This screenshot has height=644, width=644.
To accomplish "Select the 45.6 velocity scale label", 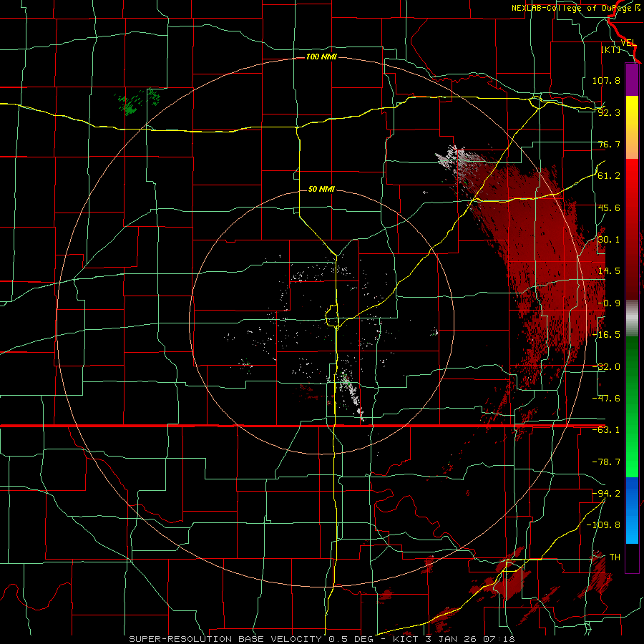I will 609,208.
